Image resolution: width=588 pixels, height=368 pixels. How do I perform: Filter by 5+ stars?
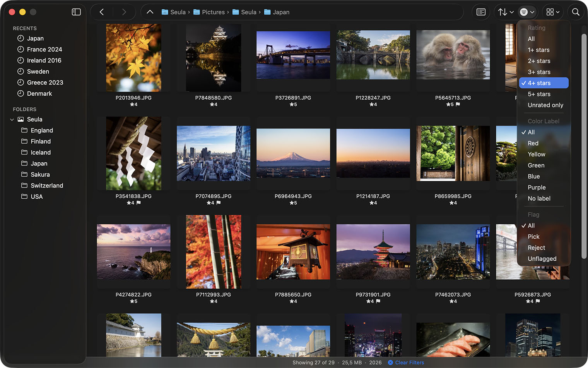[544, 94]
